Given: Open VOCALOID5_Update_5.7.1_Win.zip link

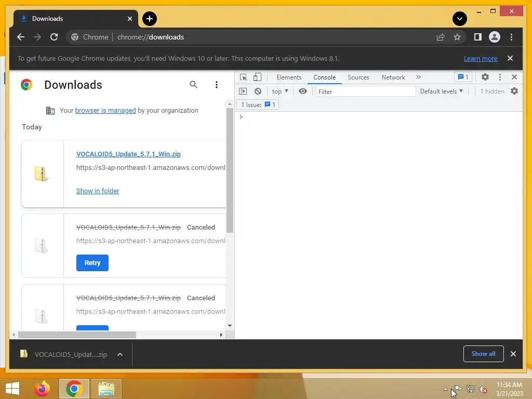Looking at the screenshot, I should [128, 154].
